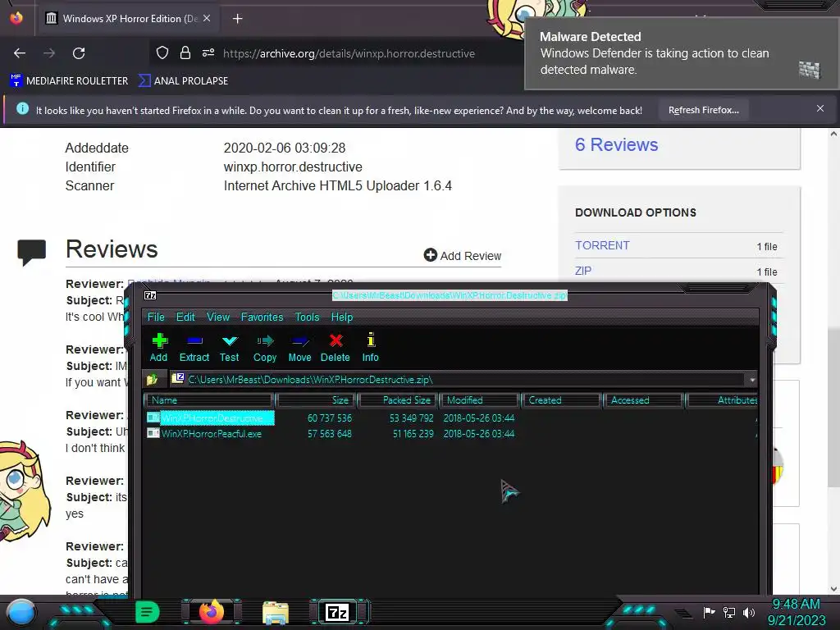This screenshot has height=630, width=840.
Task: Choose the Move tool in 7-Zip
Action: pyautogui.click(x=299, y=347)
